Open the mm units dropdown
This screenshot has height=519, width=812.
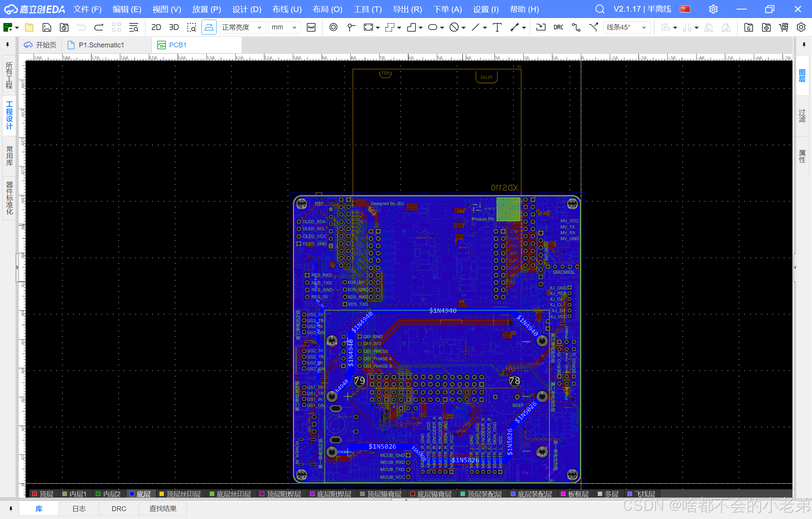[284, 27]
